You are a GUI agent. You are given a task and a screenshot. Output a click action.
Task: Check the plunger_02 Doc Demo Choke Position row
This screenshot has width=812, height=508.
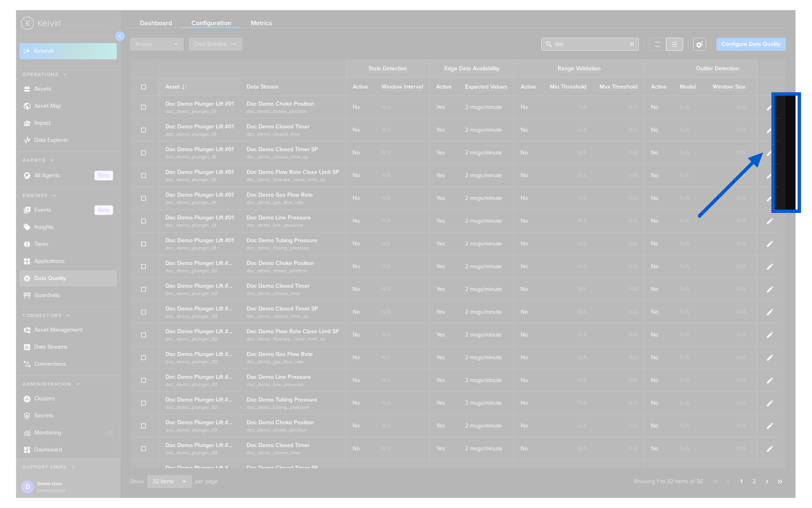(x=143, y=267)
